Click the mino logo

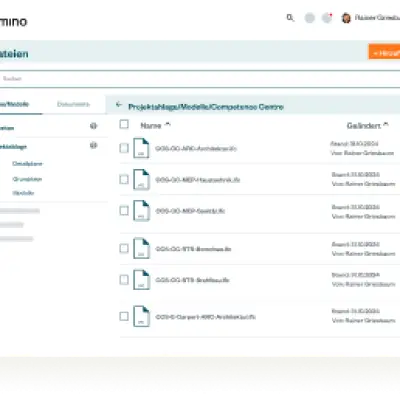13,22
